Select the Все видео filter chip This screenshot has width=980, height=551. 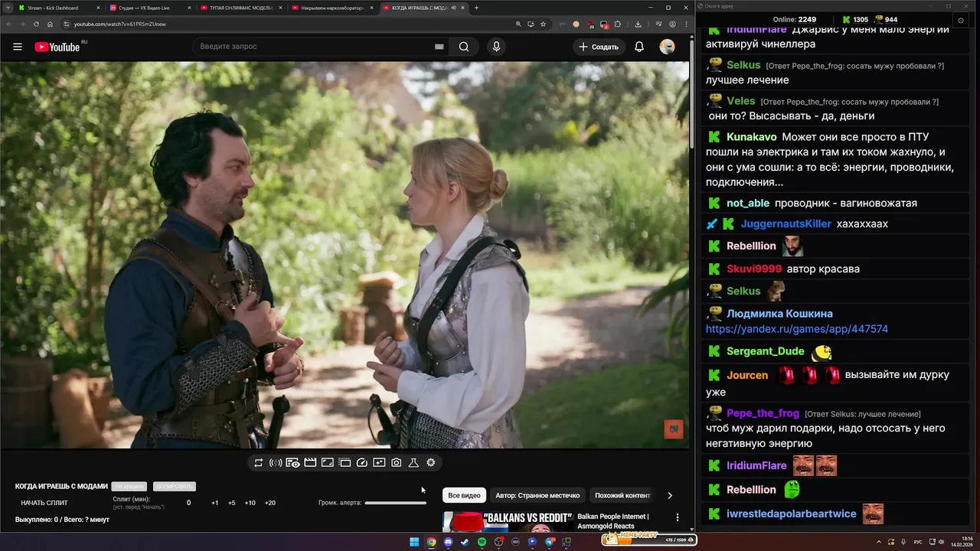click(x=464, y=495)
